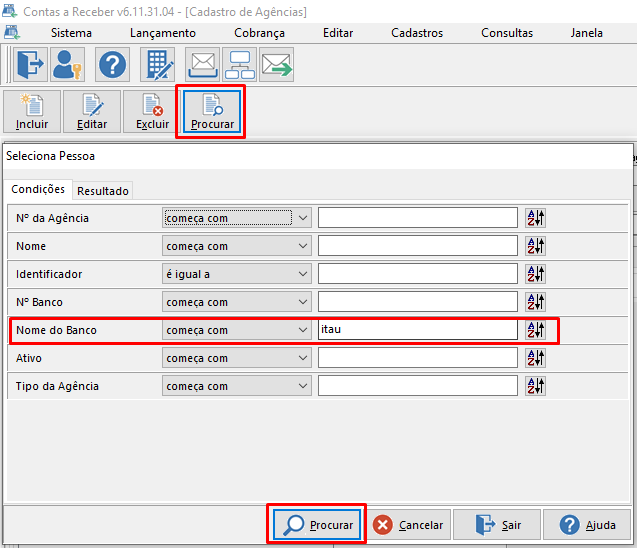Toggle A-Z sort for Tipo da Agência row
This screenshot has width=637, height=548.
tap(535, 386)
